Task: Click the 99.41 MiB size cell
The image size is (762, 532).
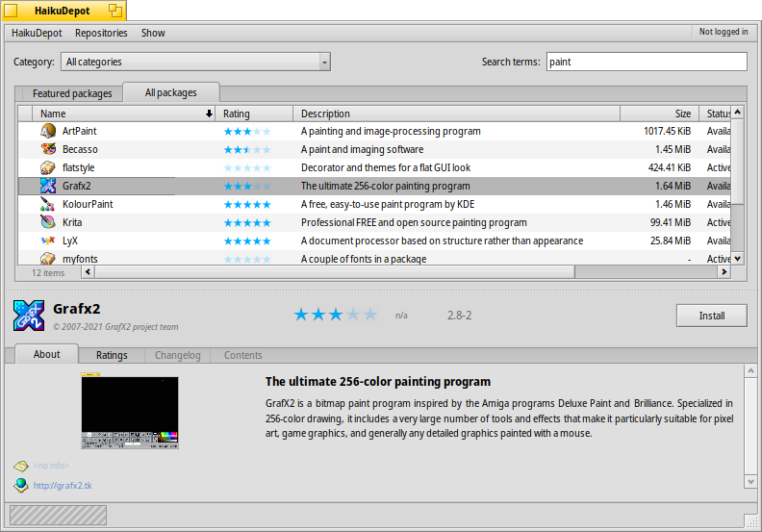Action: 671,222
